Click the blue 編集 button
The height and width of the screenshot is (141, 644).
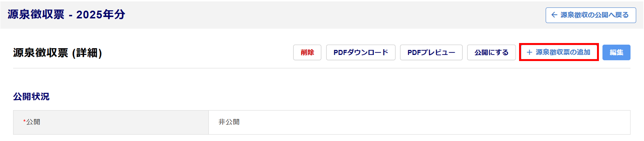click(x=616, y=52)
